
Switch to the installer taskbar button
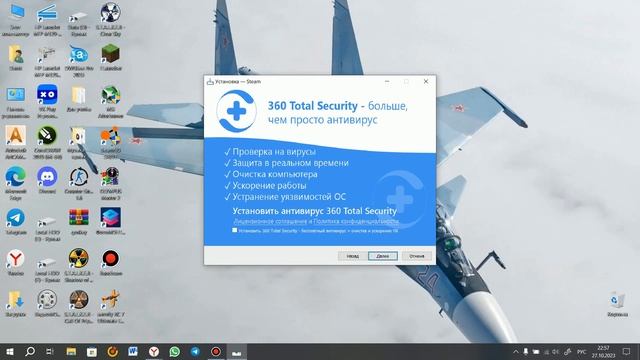point(237,351)
